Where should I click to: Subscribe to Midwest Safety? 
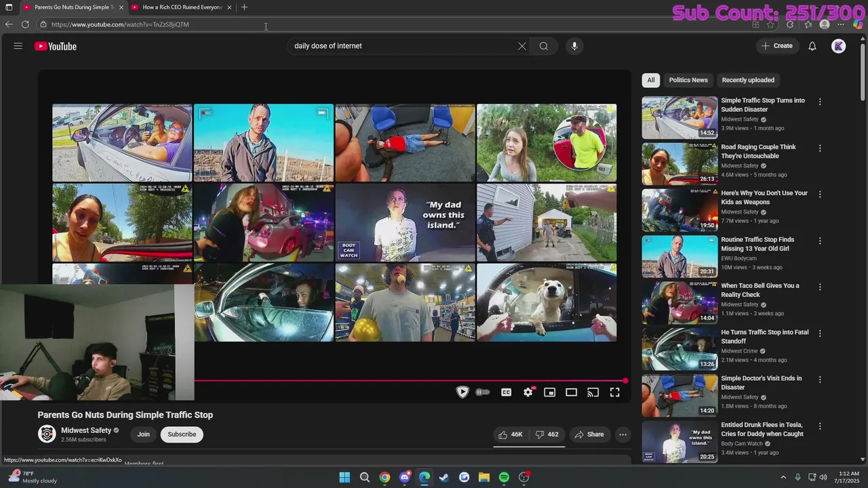click(x=182, y=434)
